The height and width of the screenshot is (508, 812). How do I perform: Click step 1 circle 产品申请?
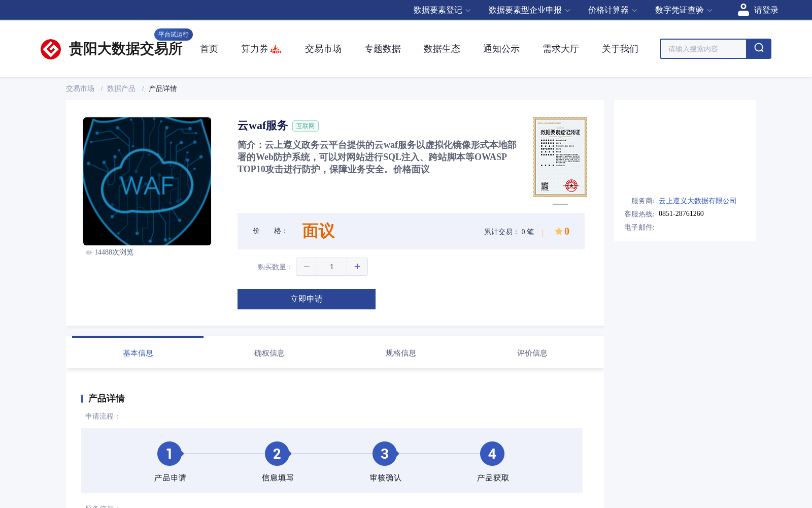pyautogui.click(x=170, y=454)
